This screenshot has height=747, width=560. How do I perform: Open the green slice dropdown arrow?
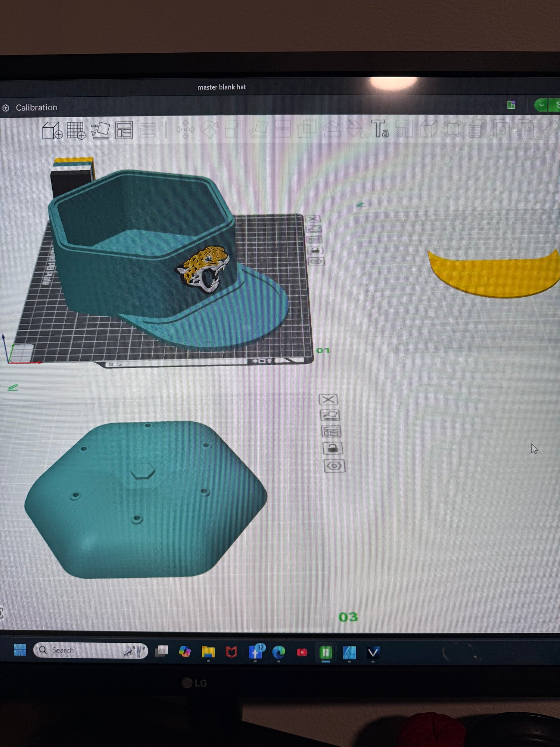pyautogui.click(x=541, y=105)
